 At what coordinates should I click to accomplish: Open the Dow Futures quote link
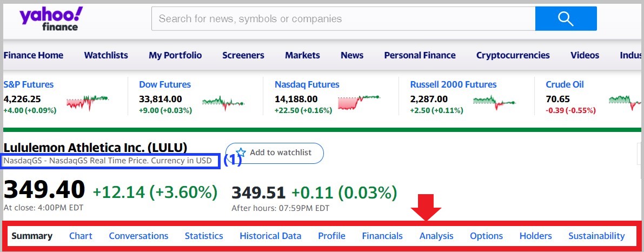[165, 84]
